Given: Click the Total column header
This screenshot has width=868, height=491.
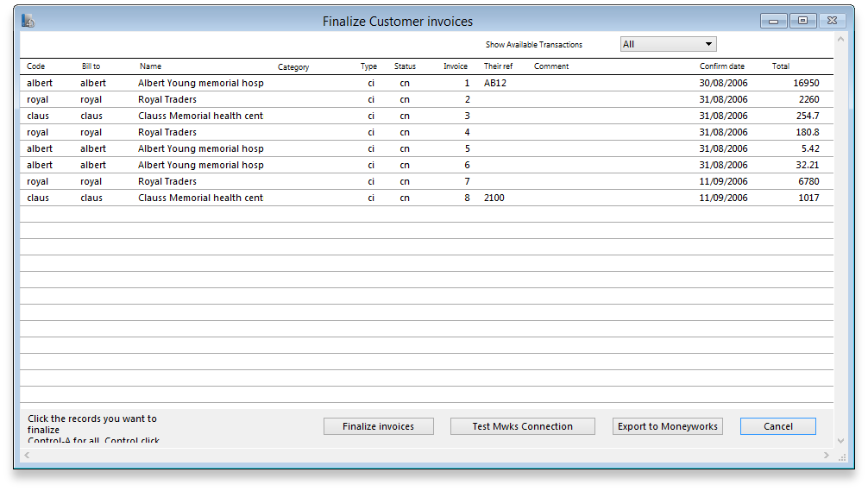Looking at the screenshot, I should 780,66.
